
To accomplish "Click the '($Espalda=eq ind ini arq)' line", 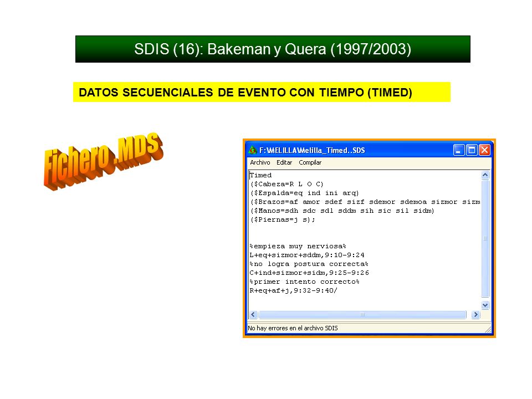I will pos(304,193).
